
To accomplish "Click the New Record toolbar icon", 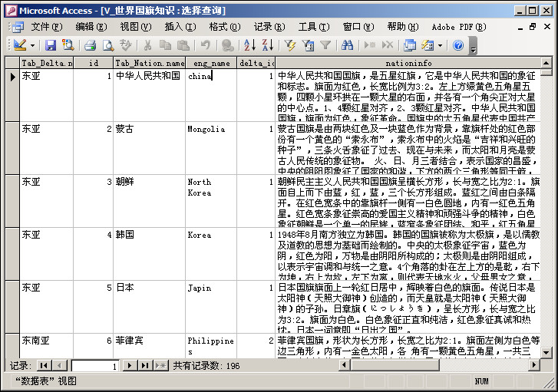I will click(x=370, y=45).
